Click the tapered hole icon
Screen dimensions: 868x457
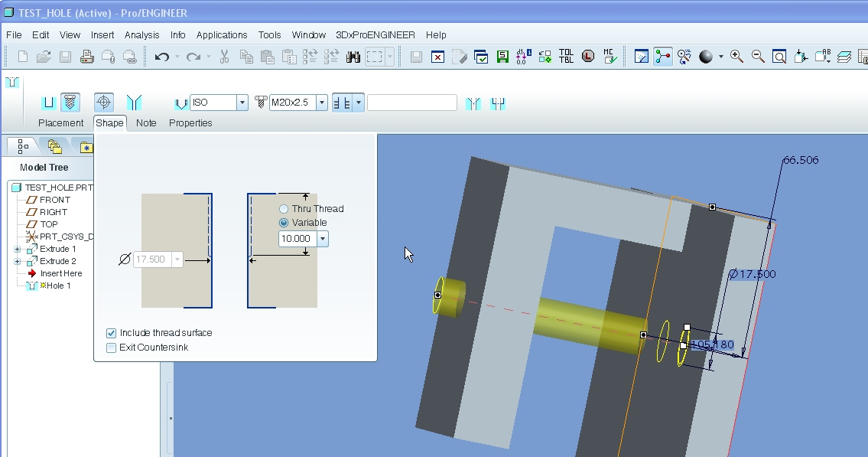tap(134, 103)
